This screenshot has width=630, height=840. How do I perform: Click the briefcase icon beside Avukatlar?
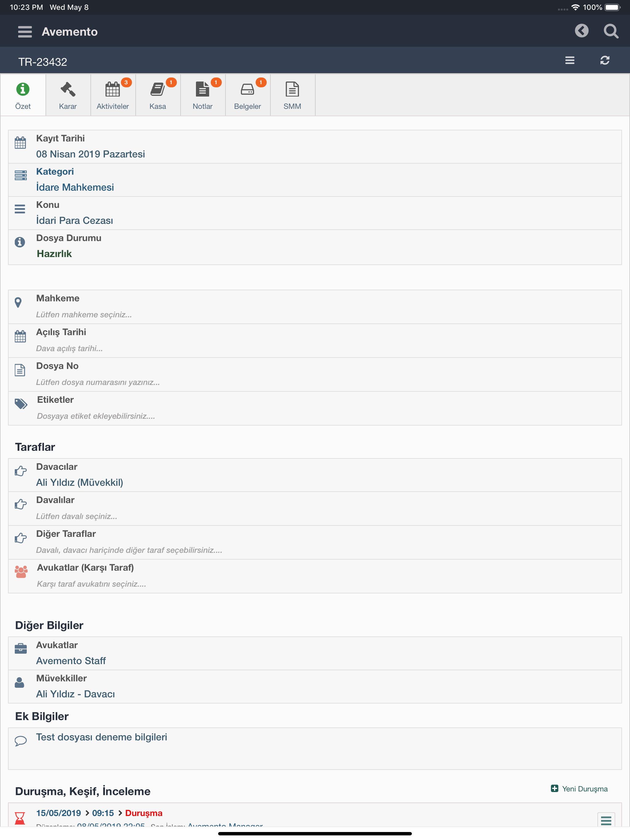click(21, 649)
